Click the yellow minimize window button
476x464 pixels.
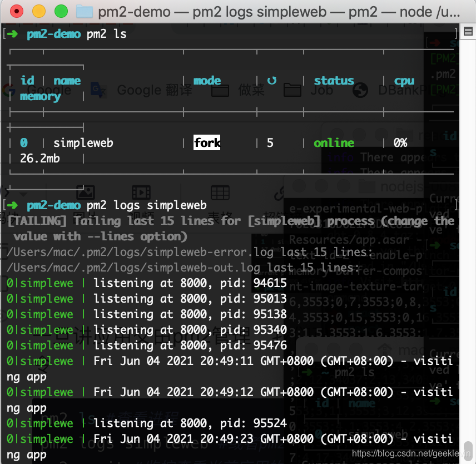[39, 11]
